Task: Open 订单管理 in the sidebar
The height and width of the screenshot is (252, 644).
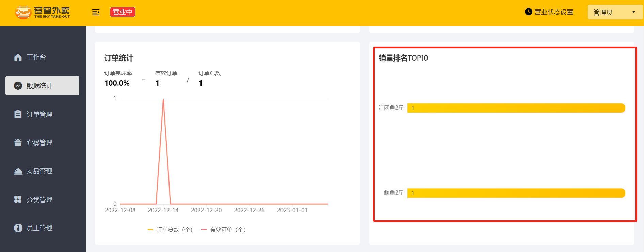Action: click(39, 114)
